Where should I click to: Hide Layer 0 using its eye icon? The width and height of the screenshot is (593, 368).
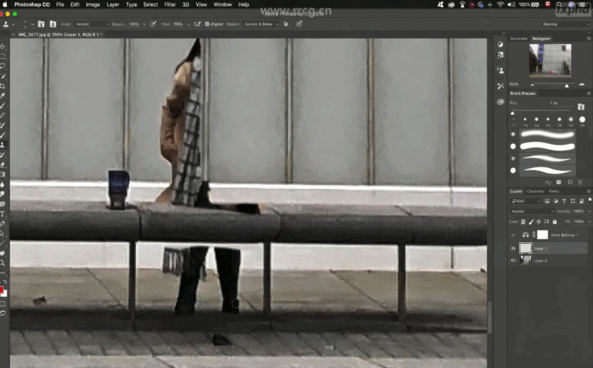coord(513,260)
